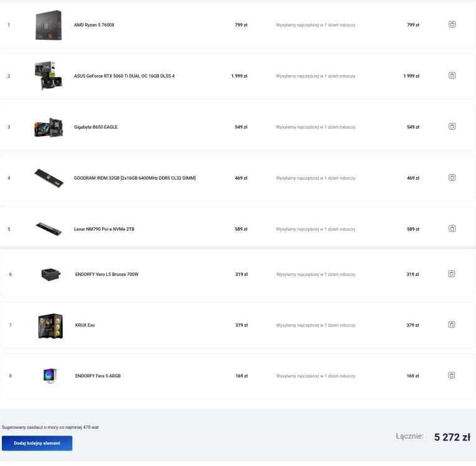Delete ASUS GeForce RTX 5060 Ti row
This screenshot has height=466, width=476.
click(x=452, y=75)
